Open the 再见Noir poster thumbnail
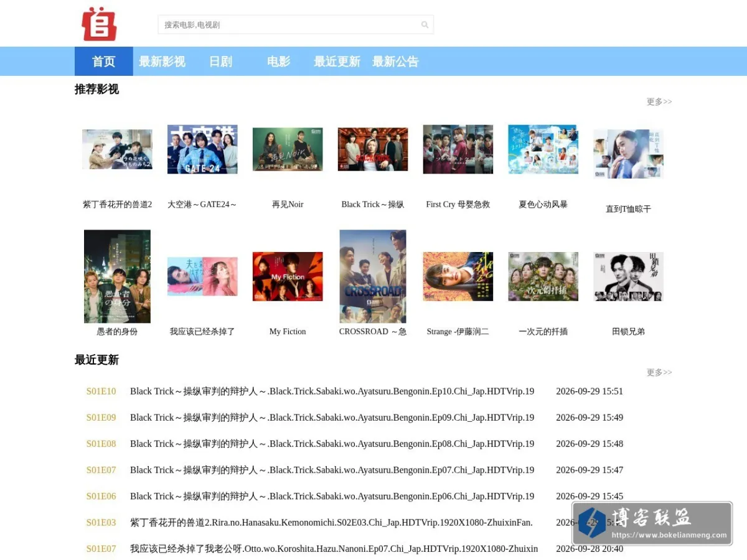Screen dimensions: 747x560 288,149
